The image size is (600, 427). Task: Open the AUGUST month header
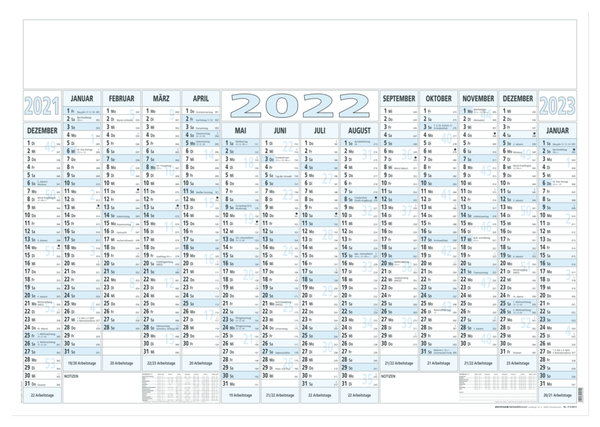tap(359, 130)
